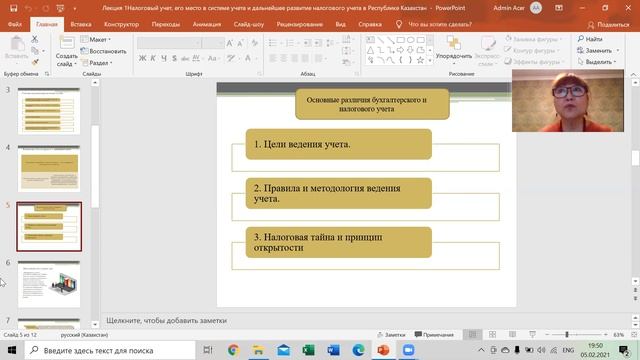Switch to the Справка tab
The image size is (640, 360).
click(x=370, y=24)
